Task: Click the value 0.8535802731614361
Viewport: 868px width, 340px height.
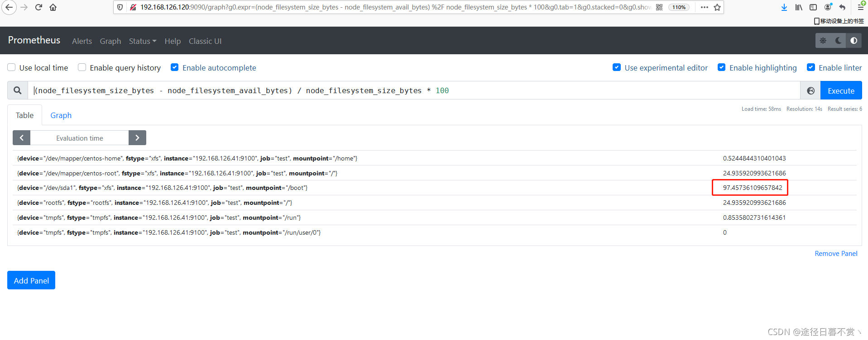Action: [x=754, y=217]
